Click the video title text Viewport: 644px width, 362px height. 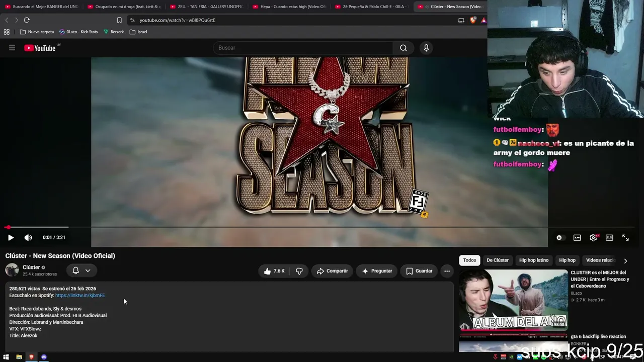tap(60, 256)
